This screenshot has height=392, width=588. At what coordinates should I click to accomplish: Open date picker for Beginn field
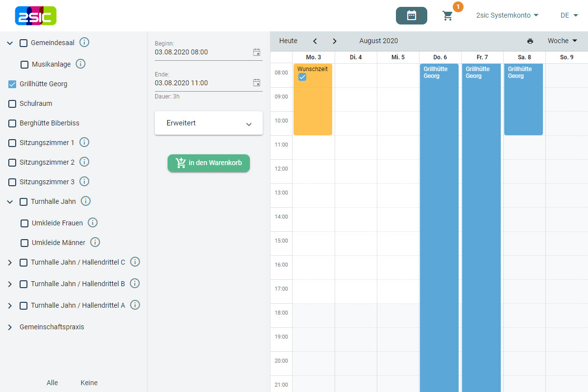[x=256, y=52]
